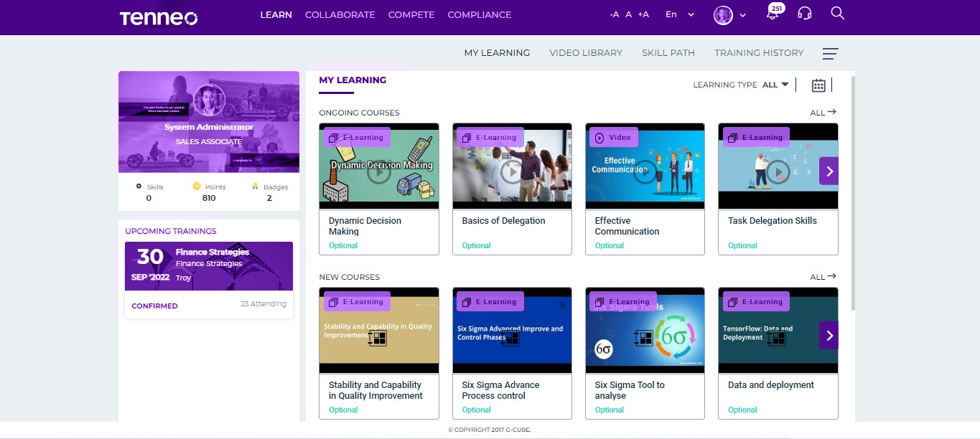Viewport: 980px width, 439px height.
Task: Open the language En dropdown
Action: (678, 14)
